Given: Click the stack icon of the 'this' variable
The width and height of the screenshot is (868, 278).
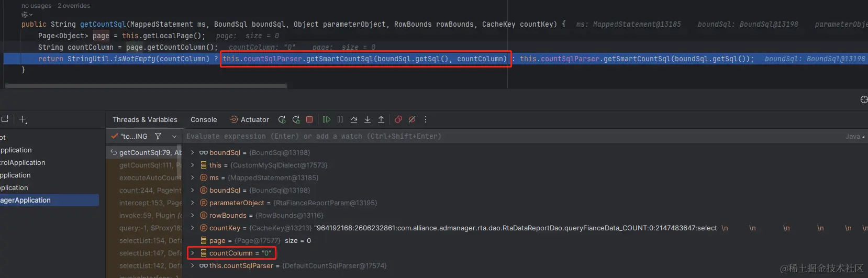Looking at the screenshot, I should 204,165.
